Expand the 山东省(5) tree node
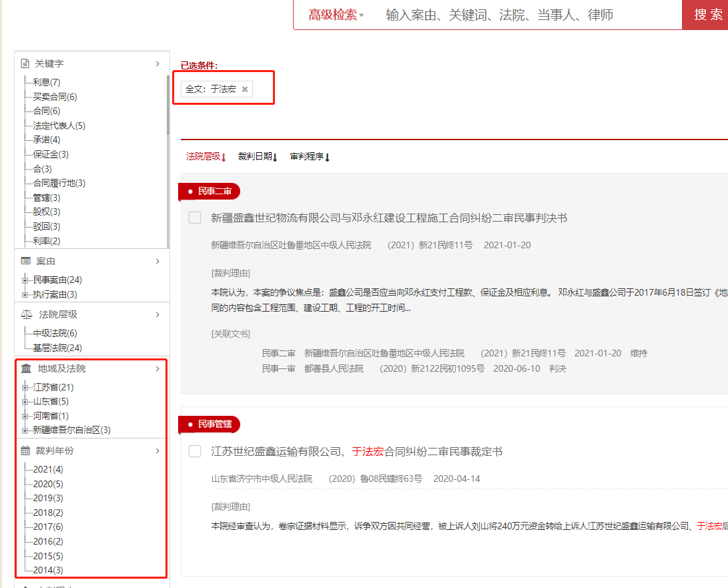728x588 pixels. coord(25,401)
